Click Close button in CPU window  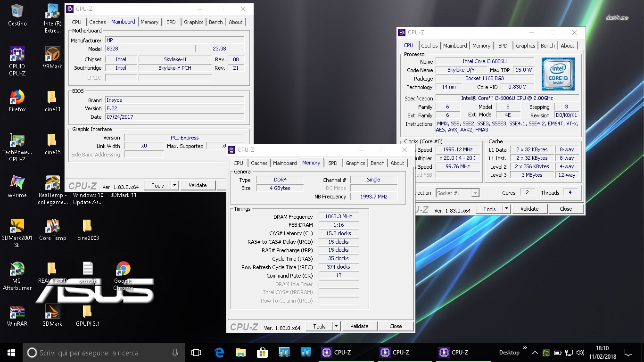point(566,209)
